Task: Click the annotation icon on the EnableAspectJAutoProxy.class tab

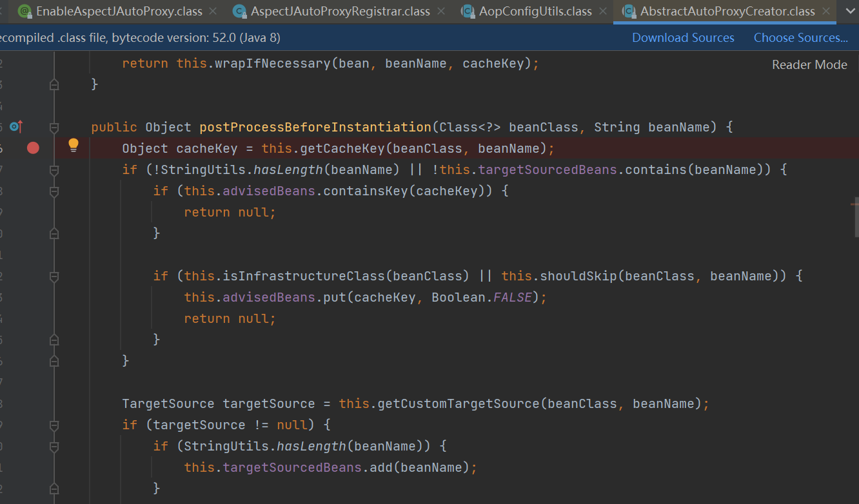Action: (25, 11)
